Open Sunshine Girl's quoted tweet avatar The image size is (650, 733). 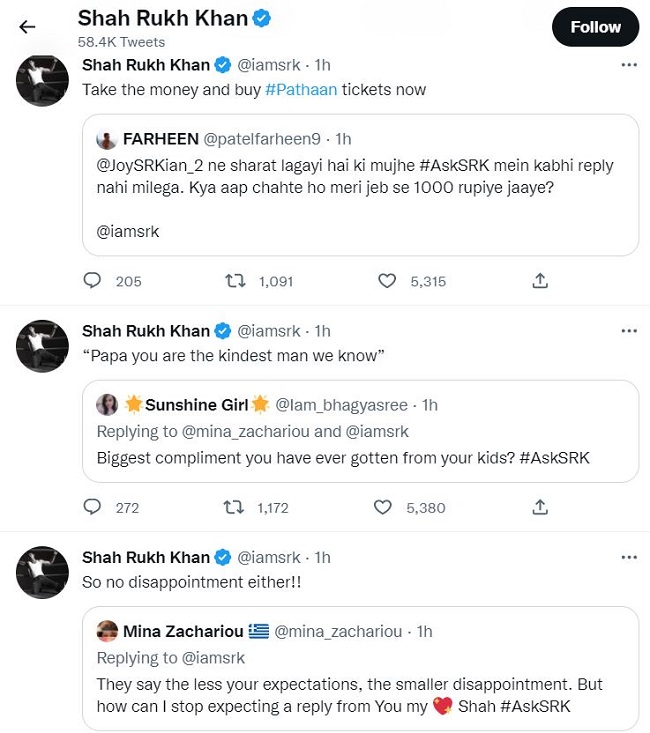107,404
